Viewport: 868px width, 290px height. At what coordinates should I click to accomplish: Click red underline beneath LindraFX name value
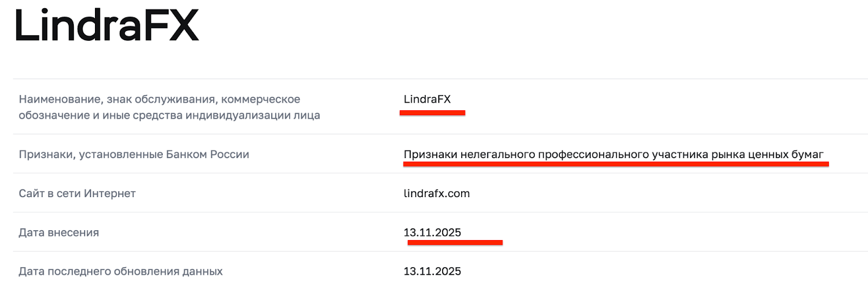coord(432,113)
